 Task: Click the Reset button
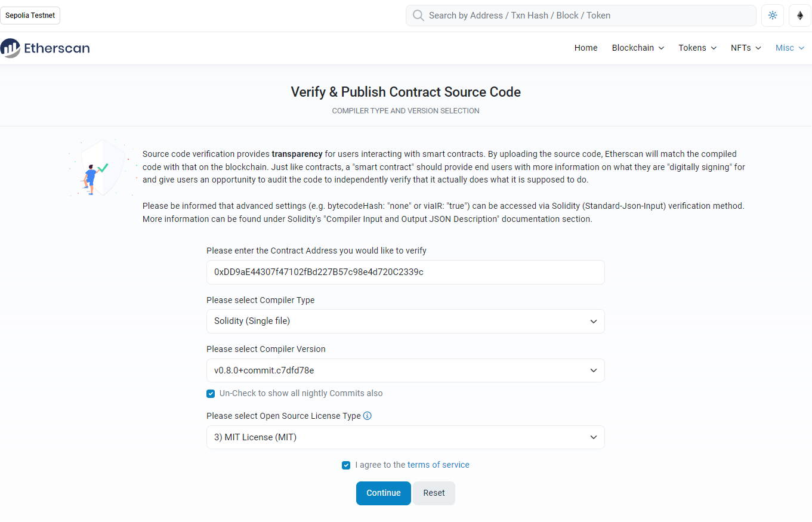[434, 493]
